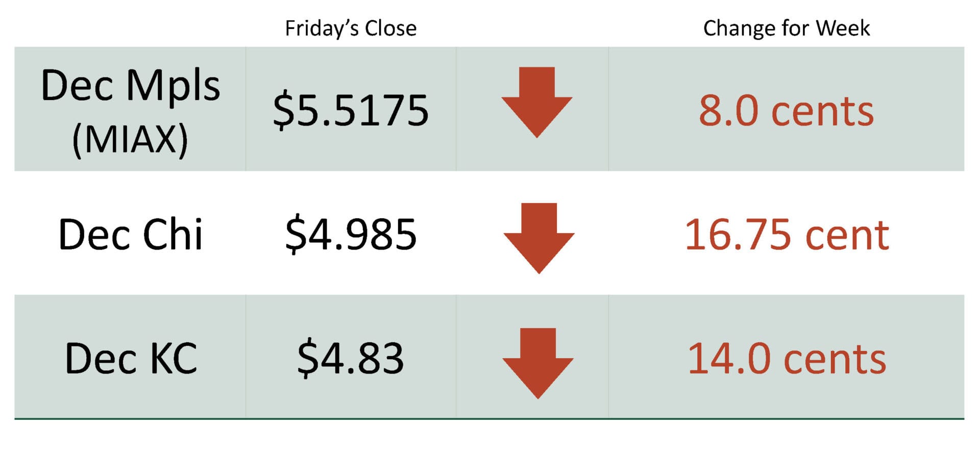The image size is (980, 451).
Task: Click the "14.0 cents" weekly change value
Action: (x=787, y=359)
